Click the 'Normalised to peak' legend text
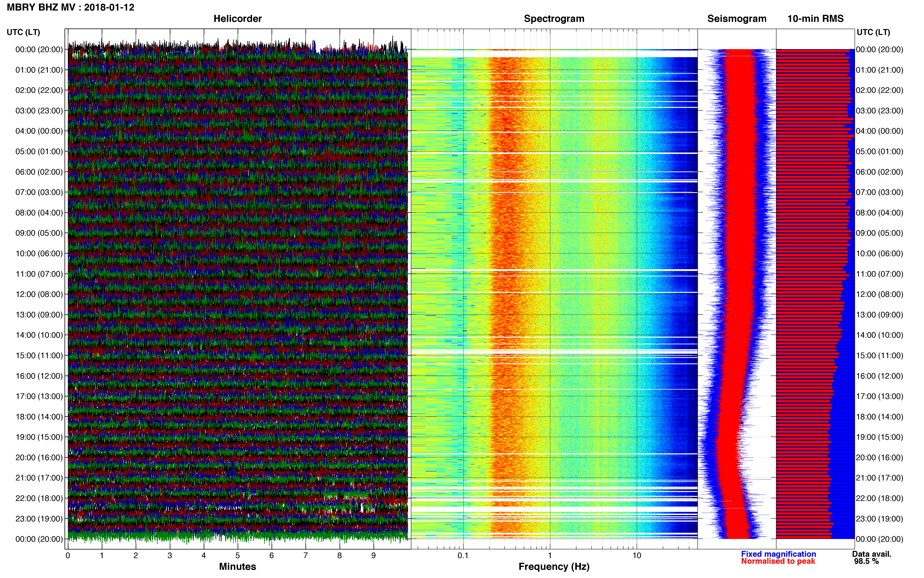This screenshot has width=924, height=578. click(778, 562)
